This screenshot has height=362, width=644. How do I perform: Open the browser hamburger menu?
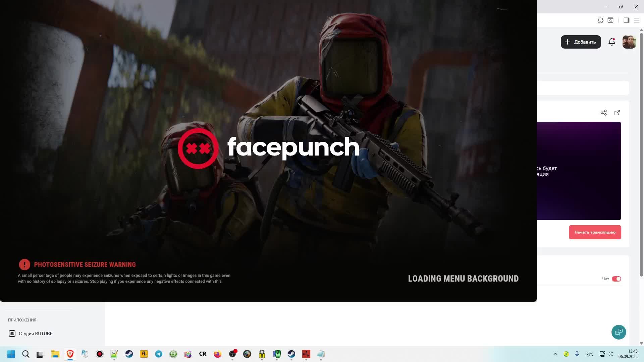tap(636, 20)
